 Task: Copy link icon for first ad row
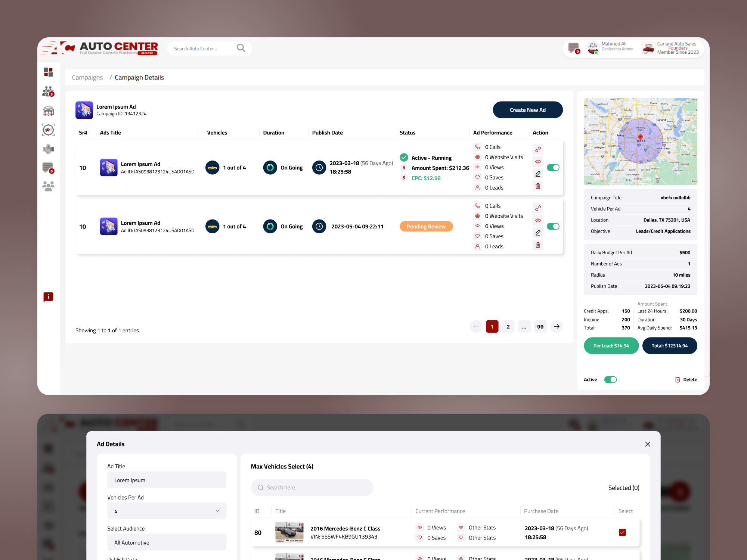pyautogui.click(x=538, y=149)
